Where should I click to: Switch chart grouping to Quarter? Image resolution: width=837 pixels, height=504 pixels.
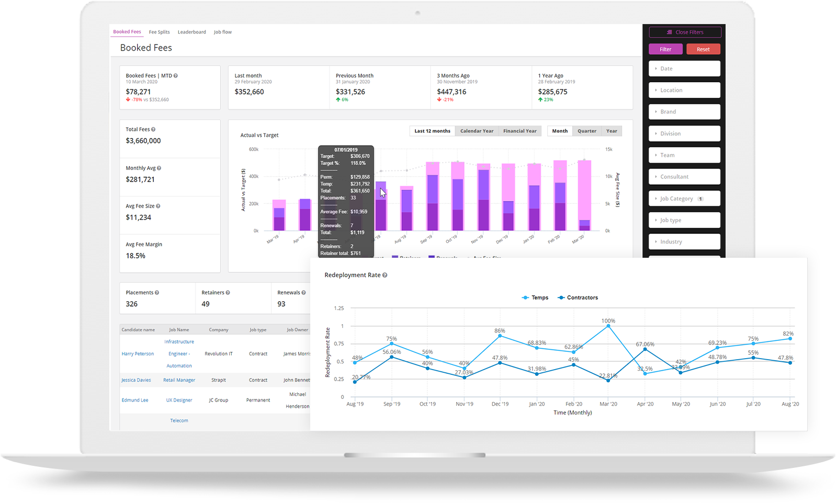coord(586,131)
